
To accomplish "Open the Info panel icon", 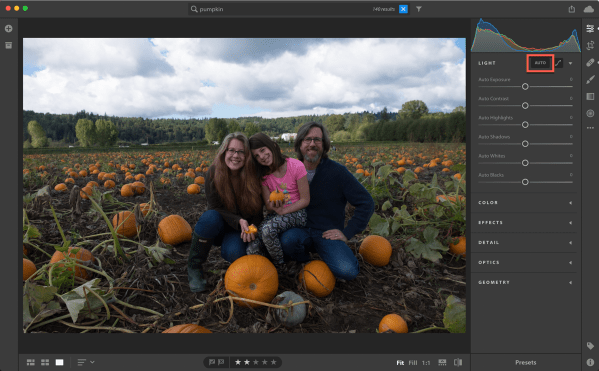I will [590, 362].
